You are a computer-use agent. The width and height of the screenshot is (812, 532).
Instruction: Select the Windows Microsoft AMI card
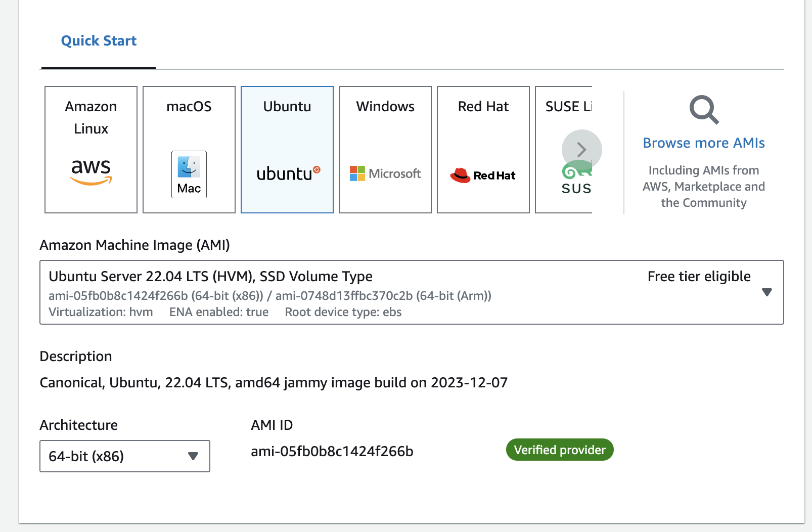click(x=385, y=150)
